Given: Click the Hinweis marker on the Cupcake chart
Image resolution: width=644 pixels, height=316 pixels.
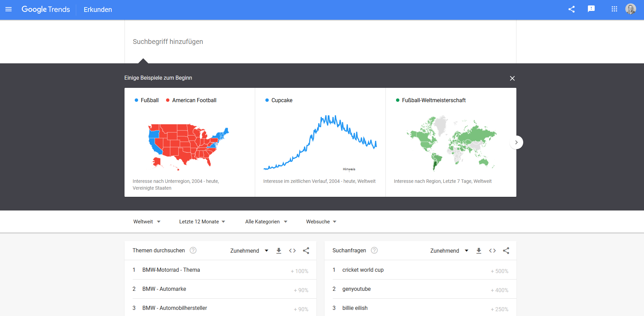Looking at the screenshot, I should pyautogui.click(x=349, y=169).
